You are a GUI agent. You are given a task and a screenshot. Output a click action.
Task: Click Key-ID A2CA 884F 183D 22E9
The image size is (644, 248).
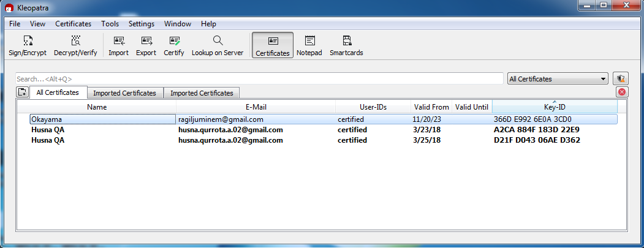(536, 130)
